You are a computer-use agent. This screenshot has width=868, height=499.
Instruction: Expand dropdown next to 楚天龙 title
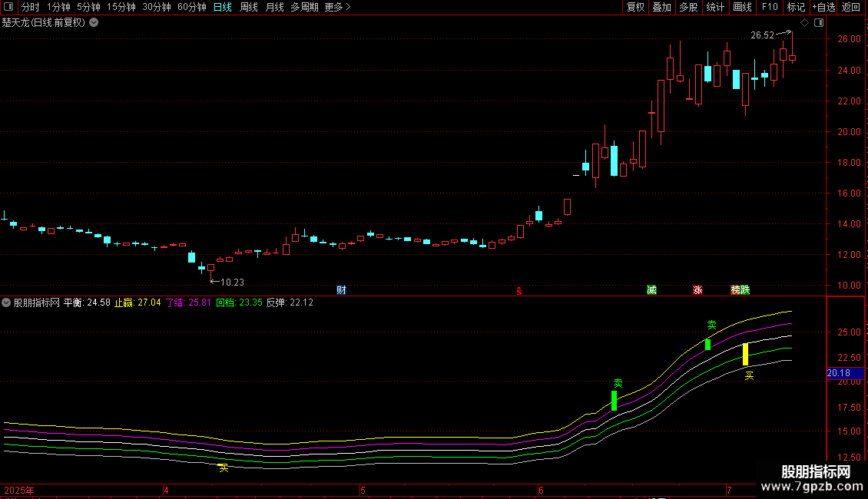(x=94, y=23)
